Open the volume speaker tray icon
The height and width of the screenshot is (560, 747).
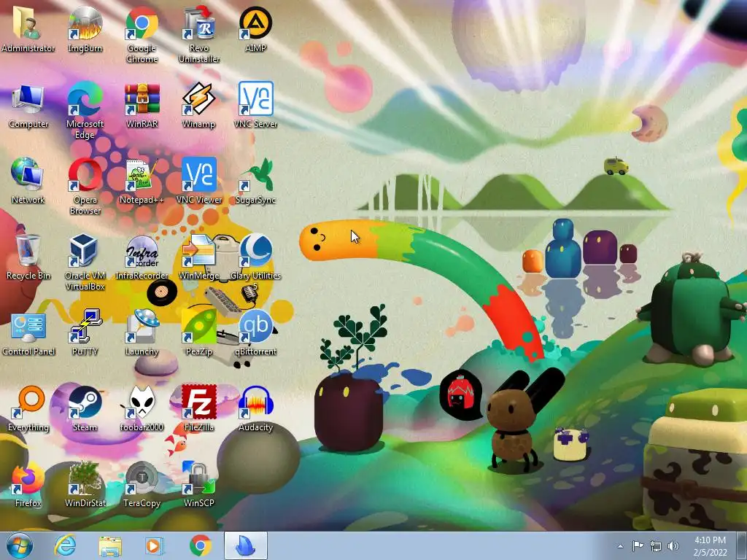pyautogui.click(x=673, y=546)
